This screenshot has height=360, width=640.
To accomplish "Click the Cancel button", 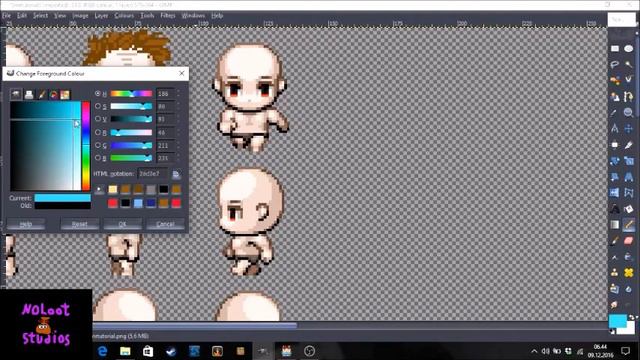I will coord(165,224).
